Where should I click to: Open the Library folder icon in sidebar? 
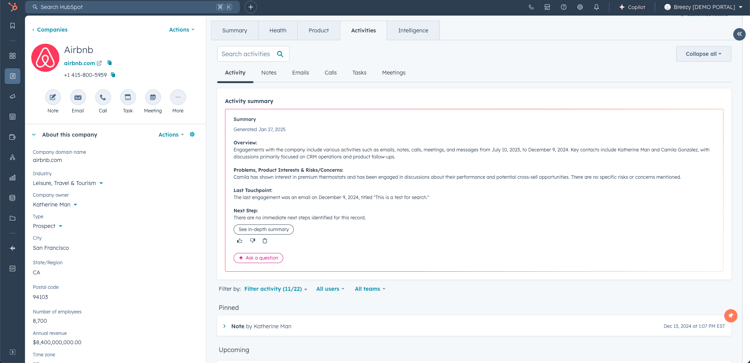point(12,219)
